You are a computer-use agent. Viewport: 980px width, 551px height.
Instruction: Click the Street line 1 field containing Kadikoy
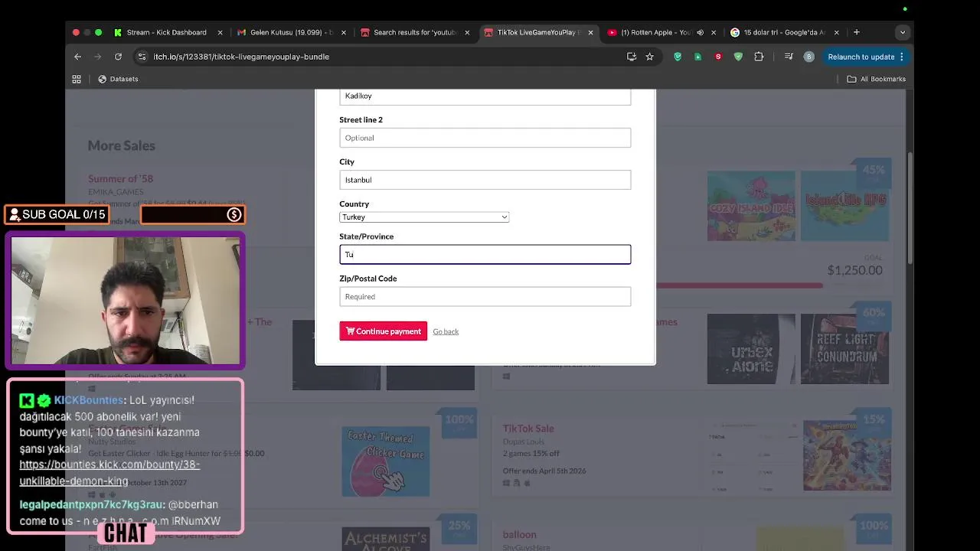point(485,96)
